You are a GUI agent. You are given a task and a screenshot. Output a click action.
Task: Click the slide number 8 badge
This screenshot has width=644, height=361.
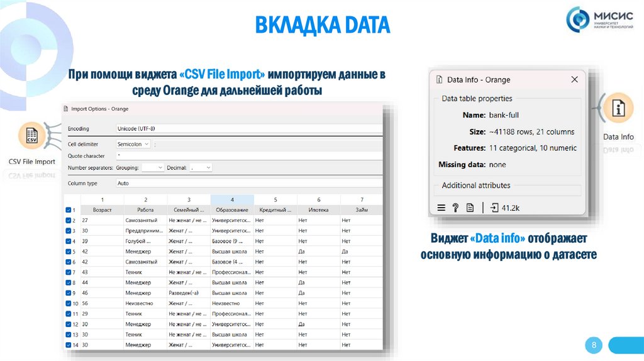(x=594, y=345)
